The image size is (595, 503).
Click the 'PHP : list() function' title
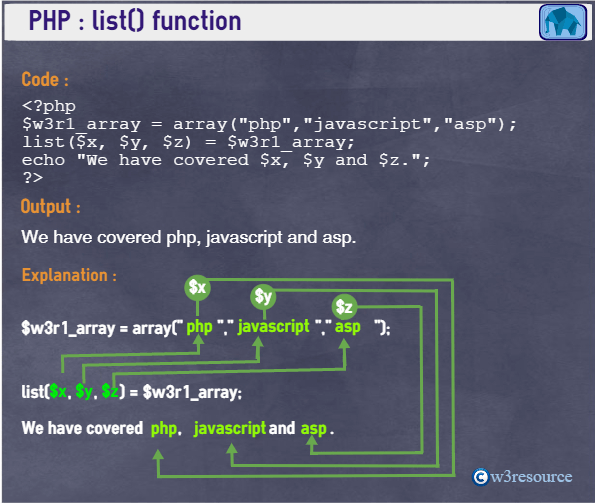click(x=135, y=21)
